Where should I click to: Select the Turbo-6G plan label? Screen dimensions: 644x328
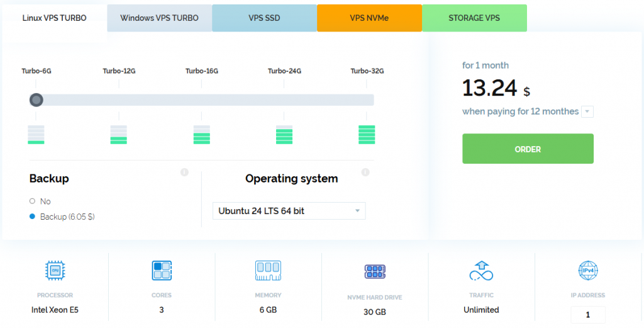(36, 71)
